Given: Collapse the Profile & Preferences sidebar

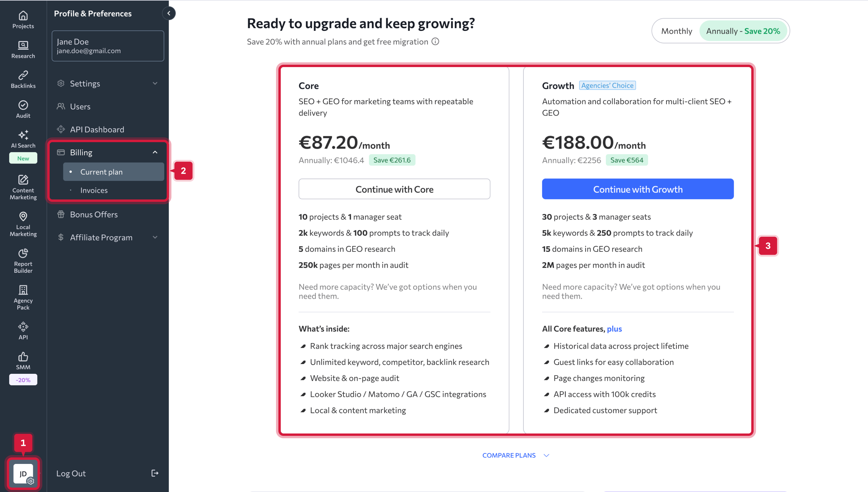Looking at the screenshot, I should tap(168, 14).
